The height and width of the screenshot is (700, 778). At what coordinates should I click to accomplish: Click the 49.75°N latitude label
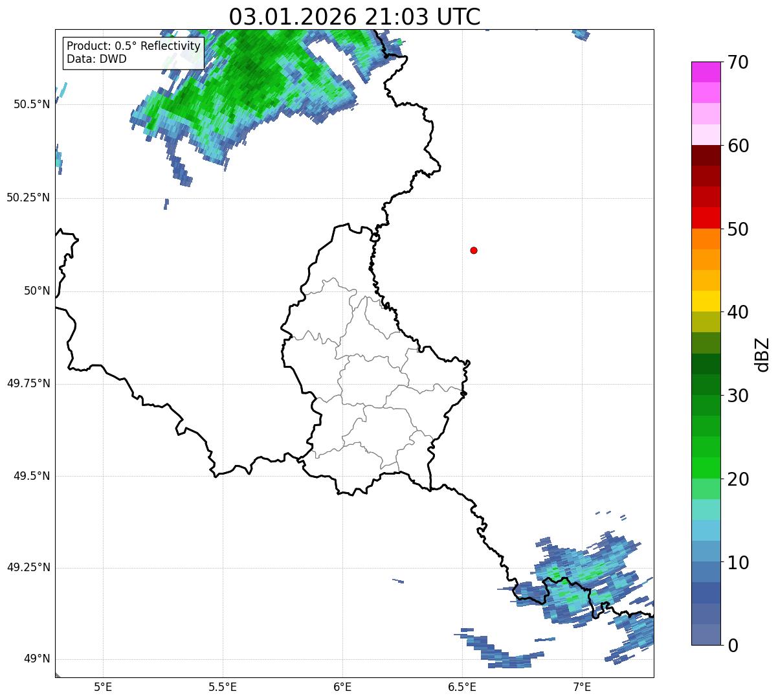pyautogui.click(x=28, y=383)
